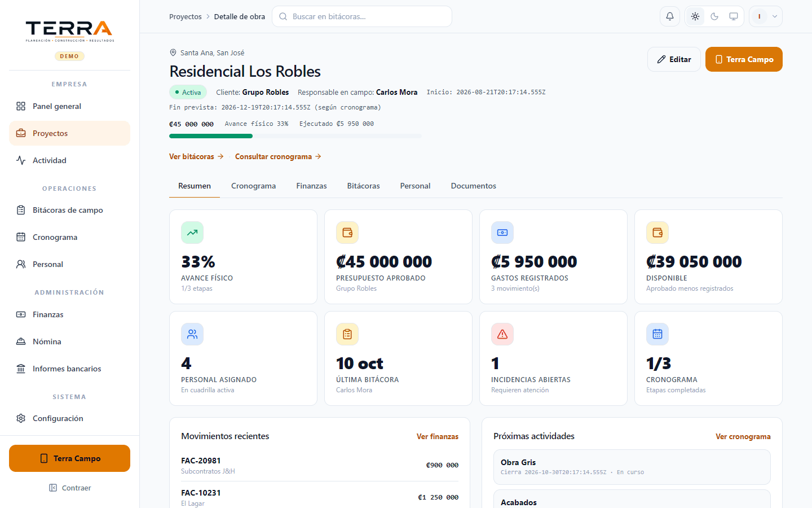
Task: Click the Editar button
Action: [x=674, y=59]
